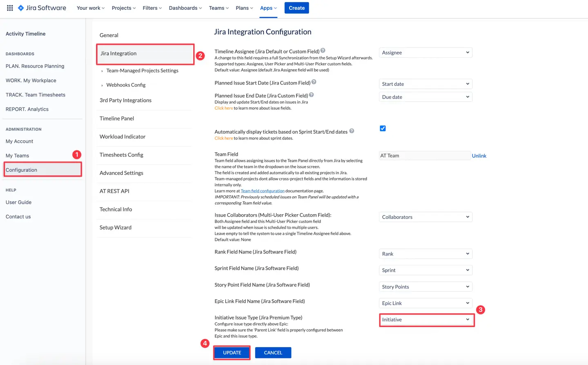Open the app switcher grid icon
Image resolution: width=588 pixels, height=365 pixels.
click(10, 8)
